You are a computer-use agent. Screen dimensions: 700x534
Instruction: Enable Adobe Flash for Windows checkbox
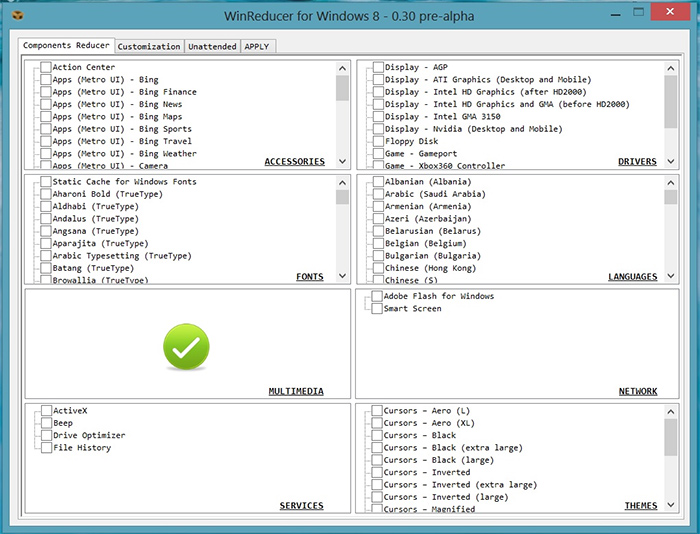point(377,296)
